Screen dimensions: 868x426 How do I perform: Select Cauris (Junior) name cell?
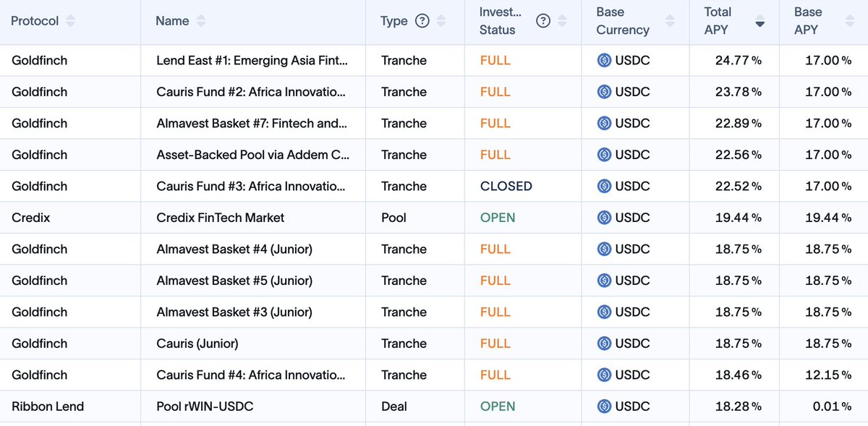(197, 344)
